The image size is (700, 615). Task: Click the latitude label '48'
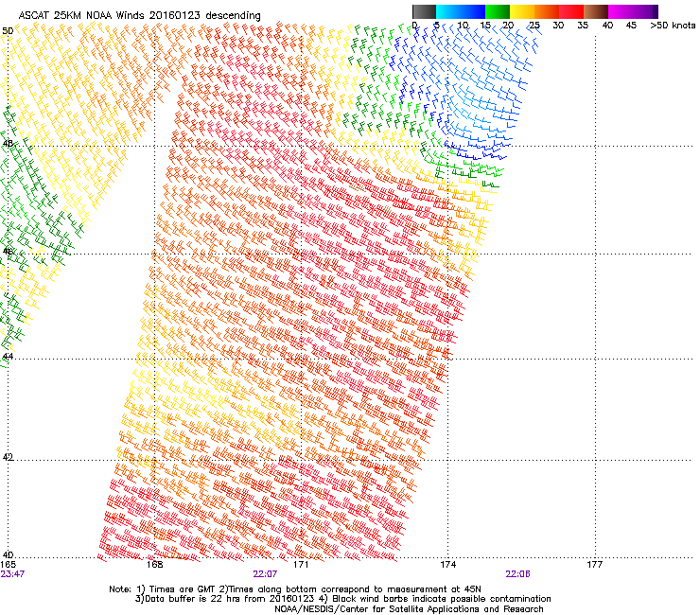click(x=8, y=144)
